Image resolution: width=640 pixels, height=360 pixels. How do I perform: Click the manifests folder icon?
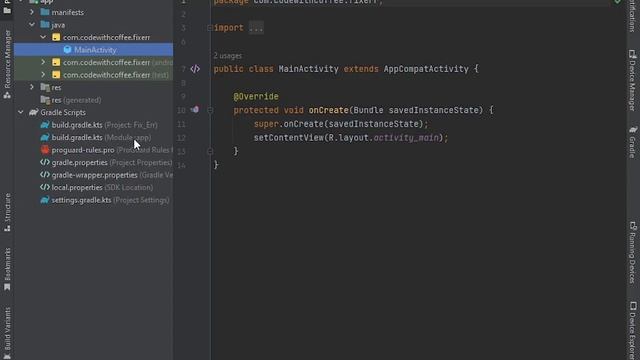coord(45,12)
